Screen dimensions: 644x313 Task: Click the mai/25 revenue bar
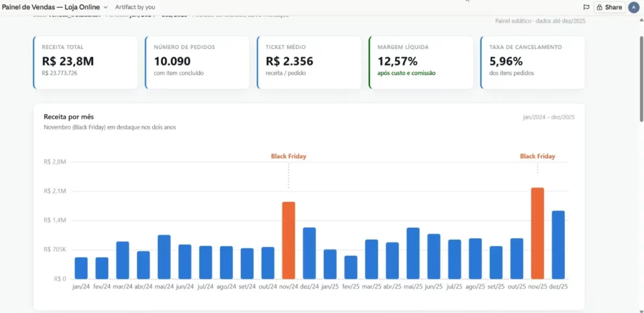[x=413, y=253]
